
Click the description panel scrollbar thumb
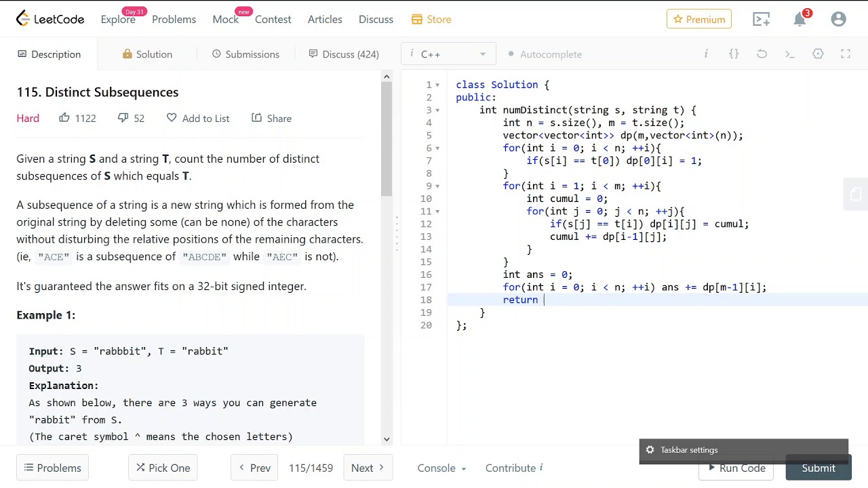point(387,139)
